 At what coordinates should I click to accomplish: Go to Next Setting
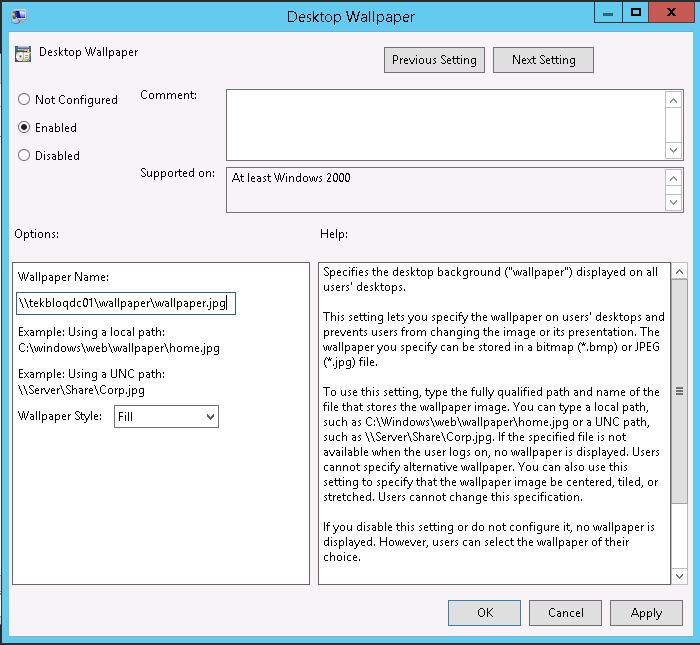(543, 60)
